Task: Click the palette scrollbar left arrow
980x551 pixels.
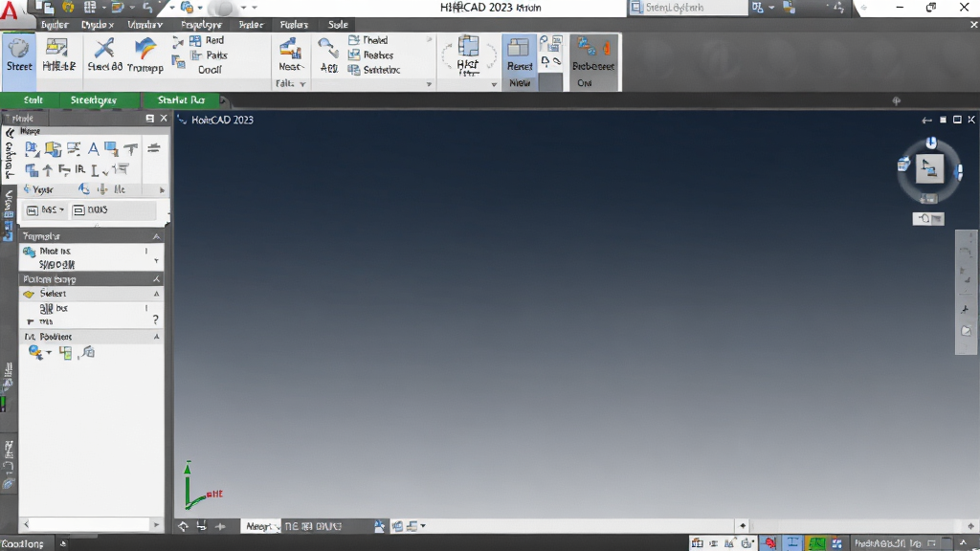Action: click(26, 525)
